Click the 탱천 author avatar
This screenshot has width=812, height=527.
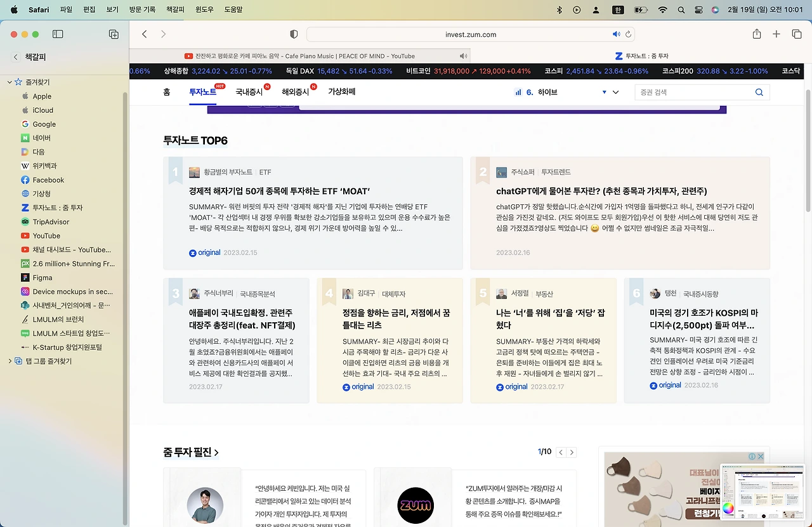point(655,294)
